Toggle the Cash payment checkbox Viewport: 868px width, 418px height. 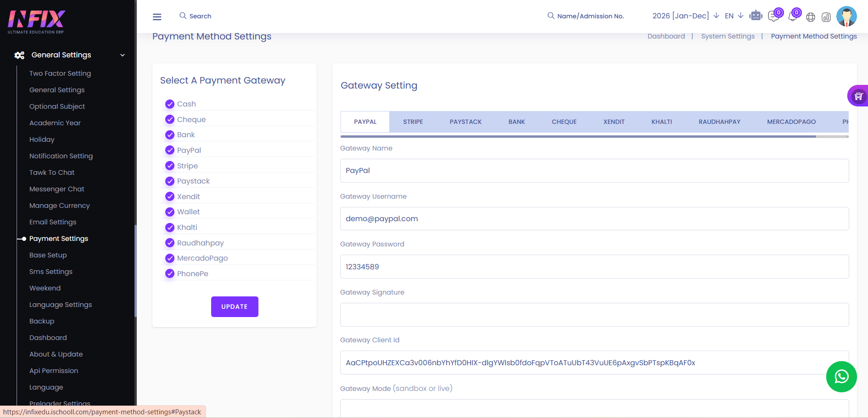pos(170,104)
